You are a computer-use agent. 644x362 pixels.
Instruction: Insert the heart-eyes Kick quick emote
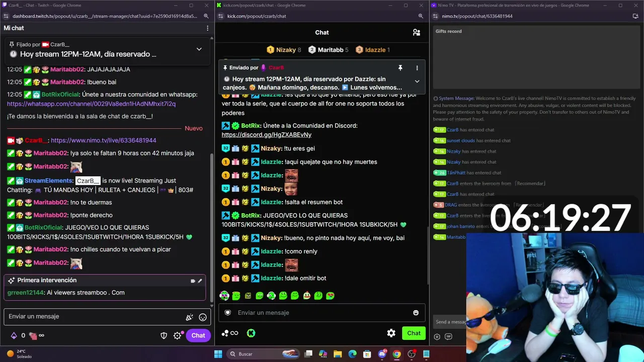click(330, 296)
